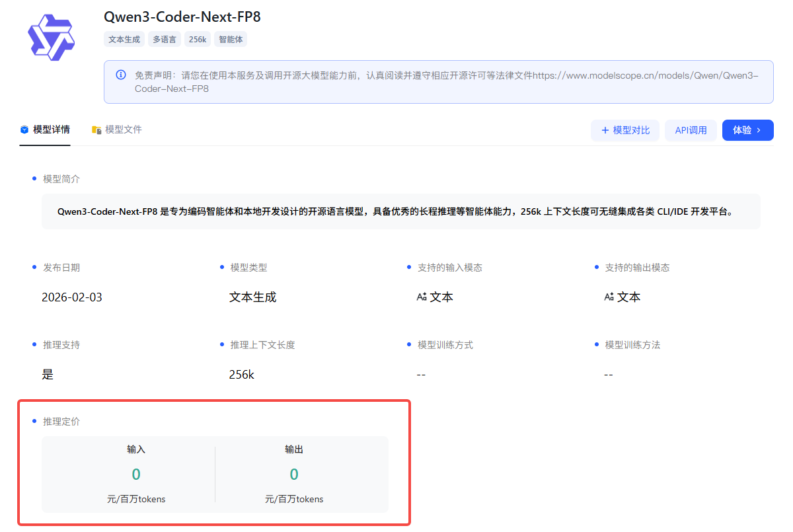Open the 模型对比 comparison button
Screen dimensions: 793x532
coord(624,130)
